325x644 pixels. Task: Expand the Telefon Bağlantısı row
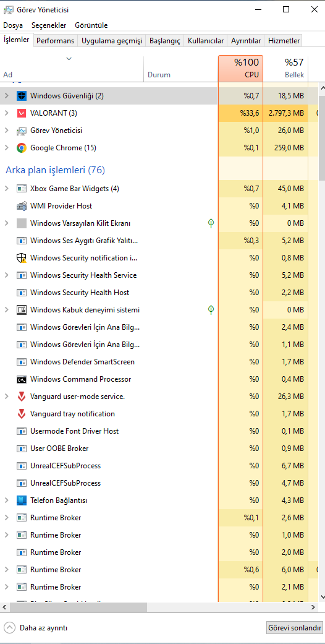6,500
